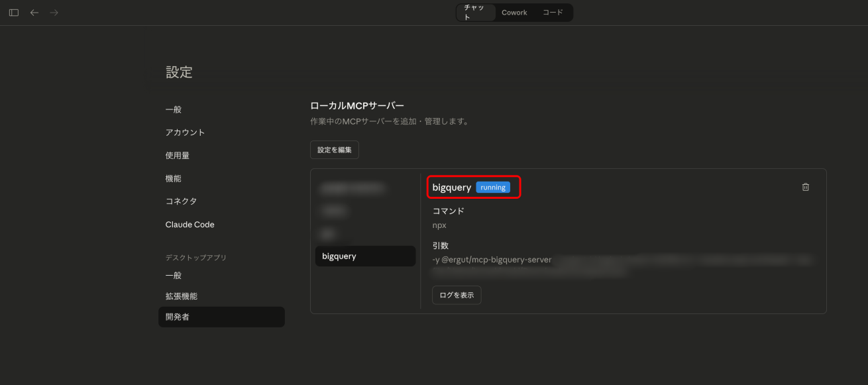Go to 使用量 settings
Screen dimensions: 868x385
[x=178, y=156]
